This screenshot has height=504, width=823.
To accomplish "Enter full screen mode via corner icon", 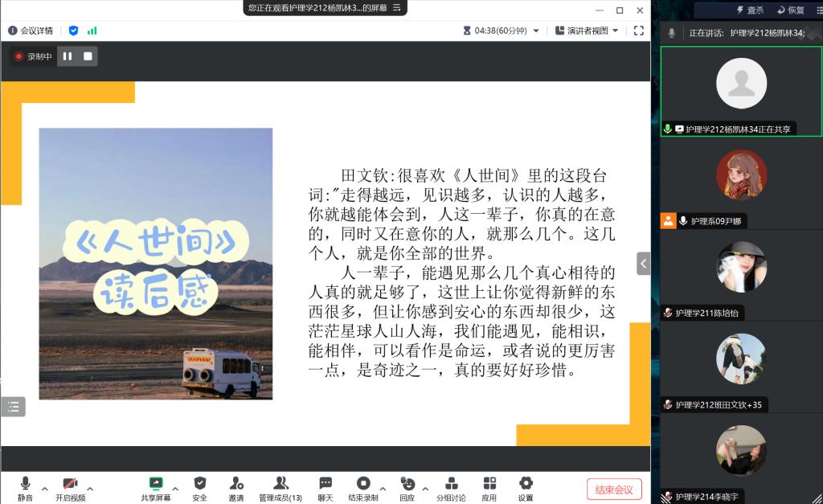I will pos(639,31).
